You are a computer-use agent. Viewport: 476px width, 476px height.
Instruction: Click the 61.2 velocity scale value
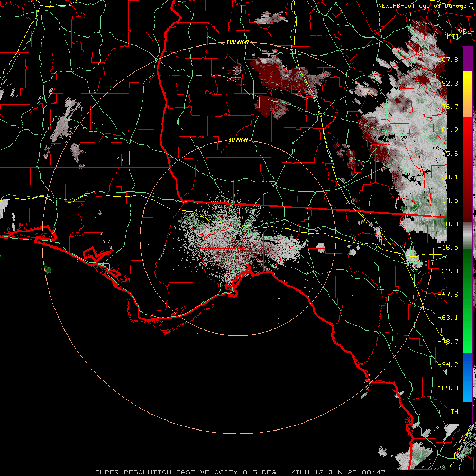pos(450,130)
